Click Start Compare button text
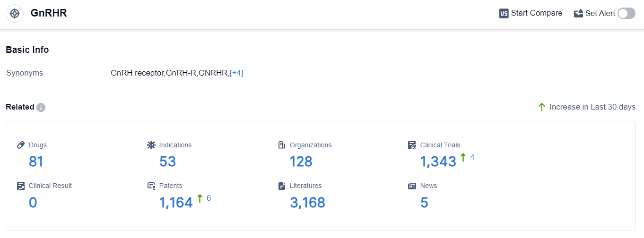This screenshot has width=644, height=238. [537, 13]
